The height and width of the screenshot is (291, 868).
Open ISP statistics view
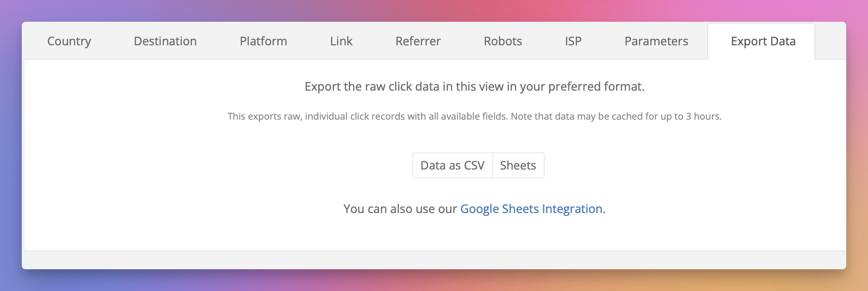coord(573,41)
